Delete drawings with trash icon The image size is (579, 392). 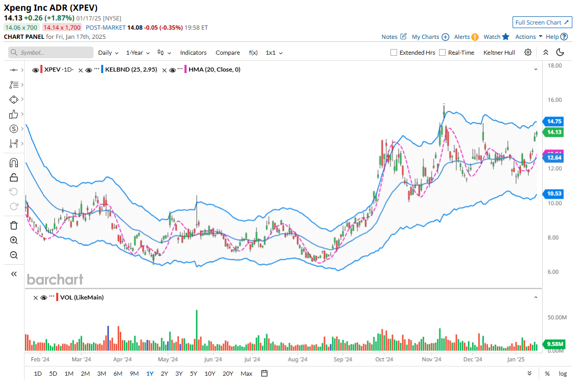pyautogui.click(x=14, y=225)
